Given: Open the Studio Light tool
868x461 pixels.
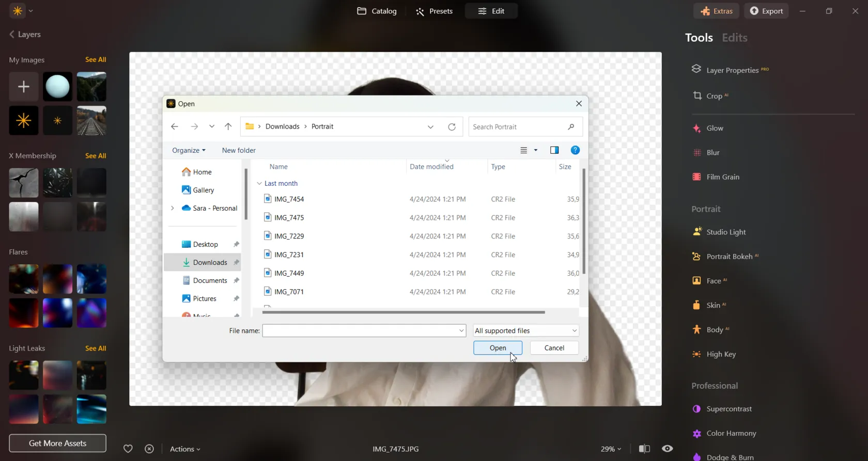Looking at the screenshot, I should pyautogui.click(x=726, y=232).
